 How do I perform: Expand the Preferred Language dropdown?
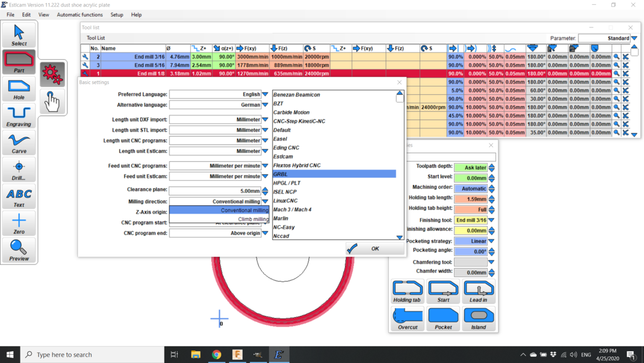click(265, 94)
